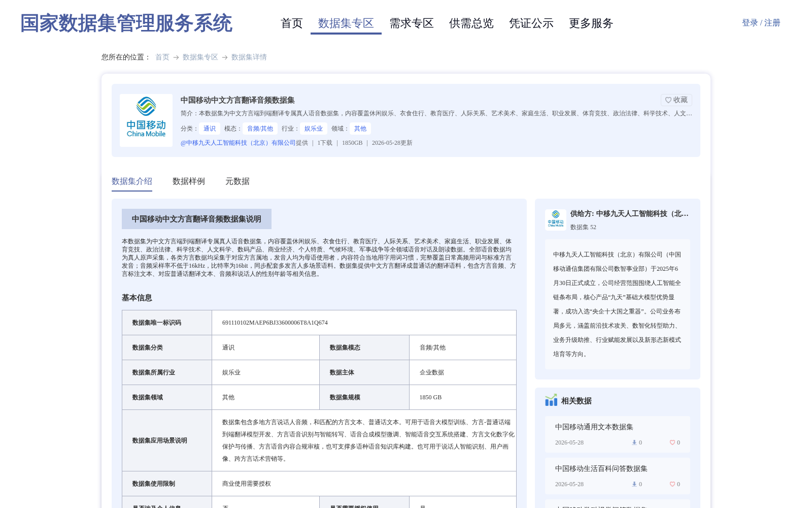The width and height of the screenshot is (812, 508).
Task: Click the 通识 category tag
Action: (210, 129)
